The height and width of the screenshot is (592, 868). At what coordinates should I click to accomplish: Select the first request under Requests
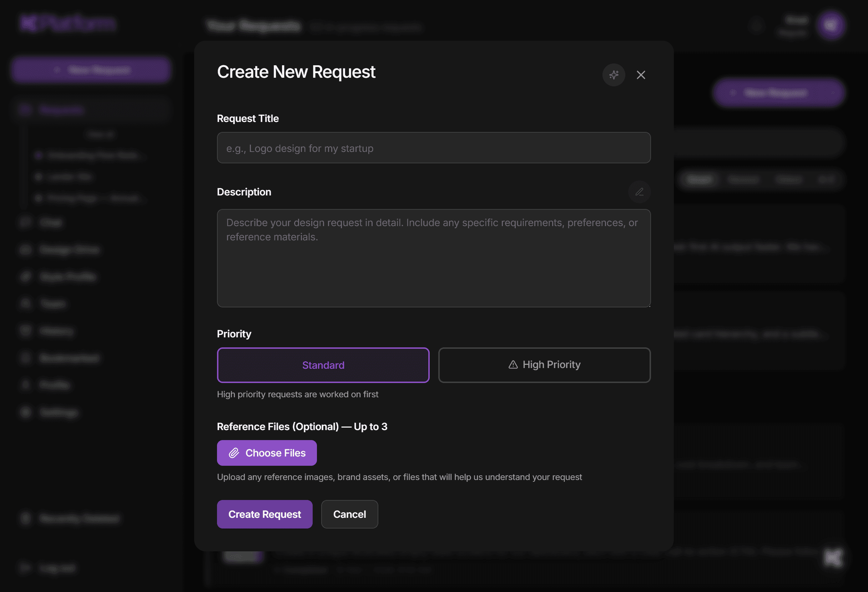94,155
